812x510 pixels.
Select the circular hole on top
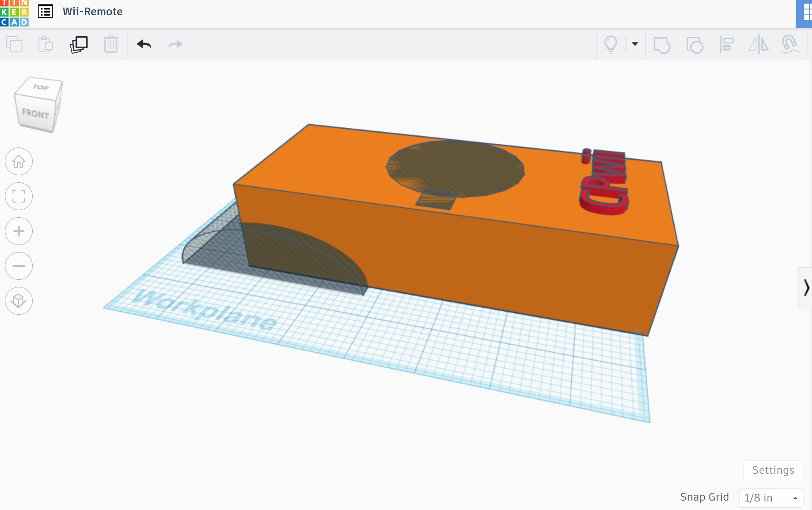pyautogui.click(x=455, y=169)
